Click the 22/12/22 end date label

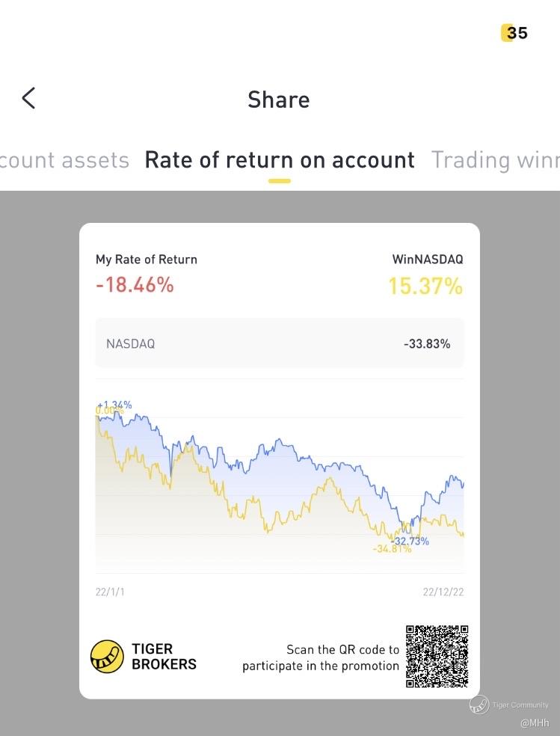pos(443,592)
